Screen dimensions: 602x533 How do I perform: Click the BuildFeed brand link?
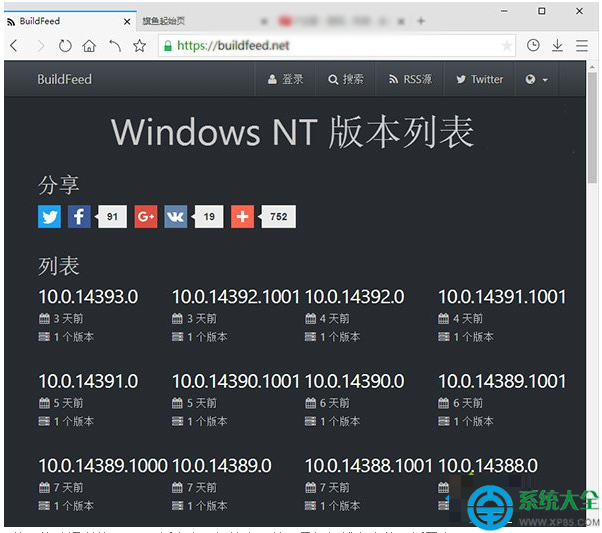pos(64,79)
